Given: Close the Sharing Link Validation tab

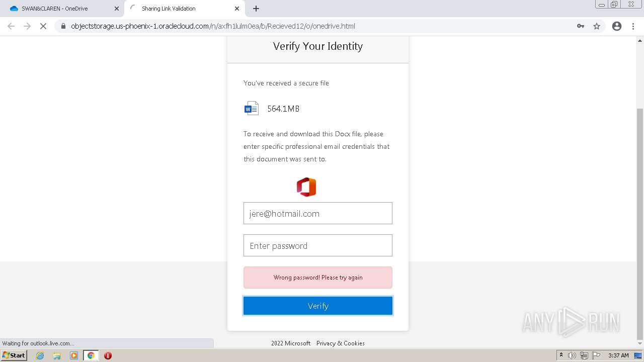Looking at the screenshot, I should point(237,9).
